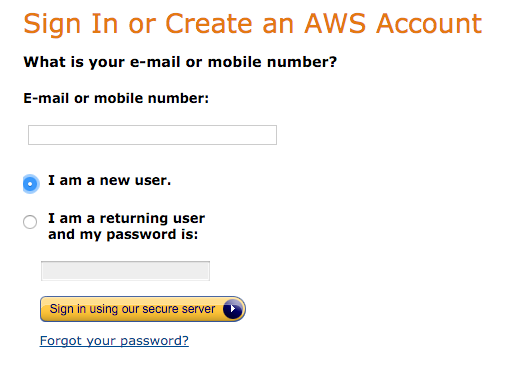Click the 'E-mail or mobile number:' field label

116,98
